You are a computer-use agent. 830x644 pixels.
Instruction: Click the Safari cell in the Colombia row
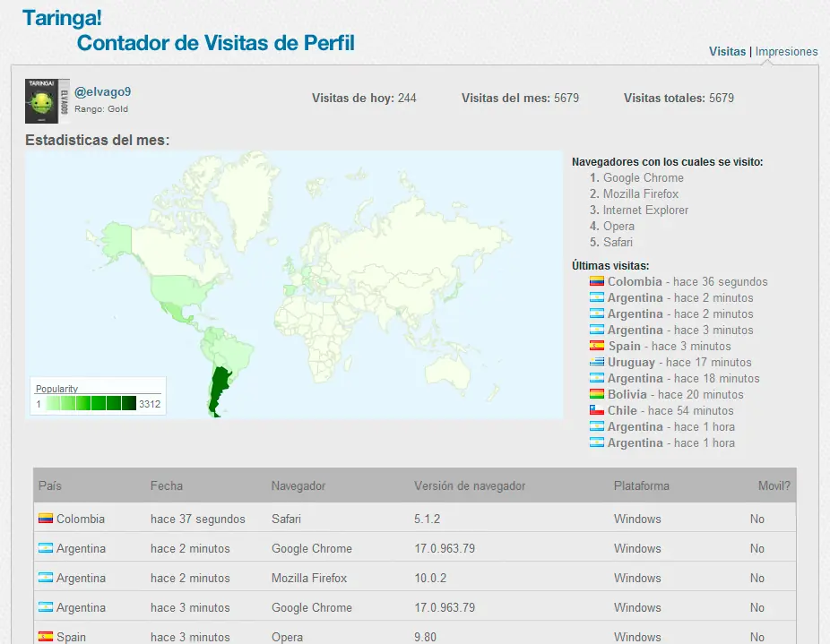[286, 519]
